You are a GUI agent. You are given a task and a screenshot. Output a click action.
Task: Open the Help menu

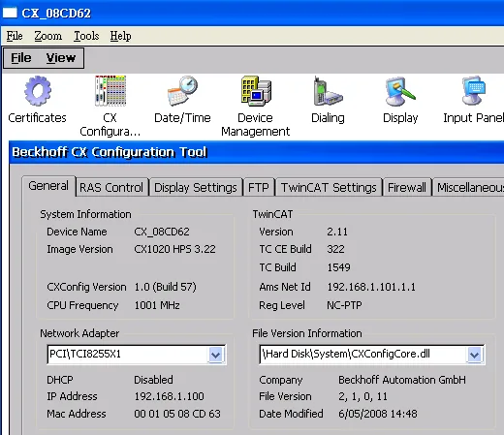[x=120, y=36]
